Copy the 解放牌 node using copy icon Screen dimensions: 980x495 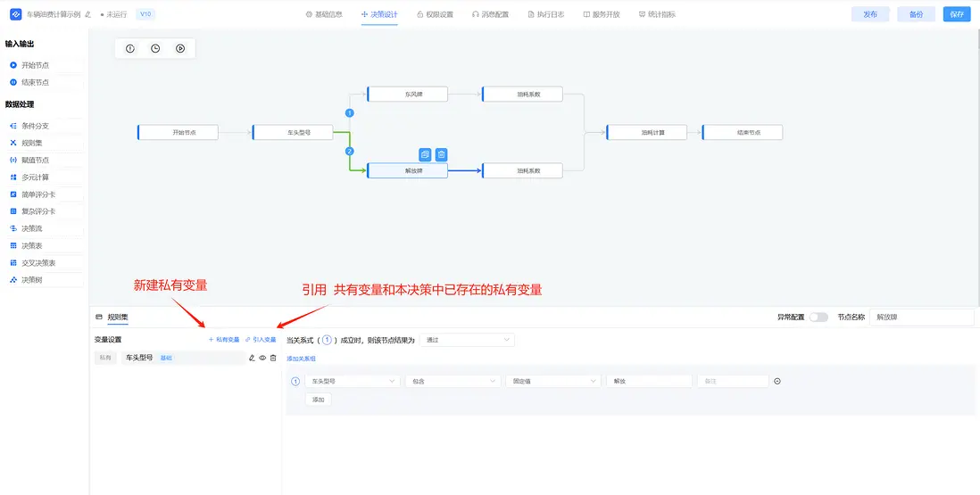click(425, 154)
